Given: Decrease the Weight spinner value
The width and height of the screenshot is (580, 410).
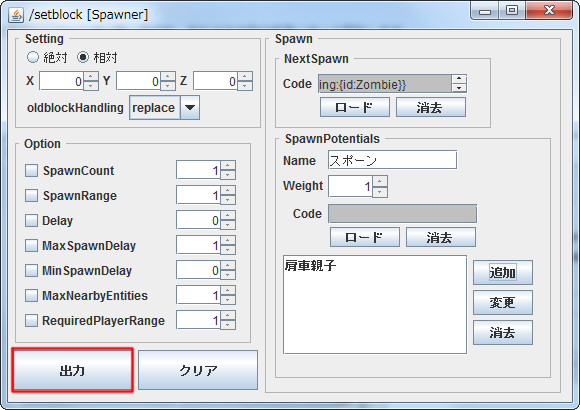Looking at the screenshot, I should point(380,192).
